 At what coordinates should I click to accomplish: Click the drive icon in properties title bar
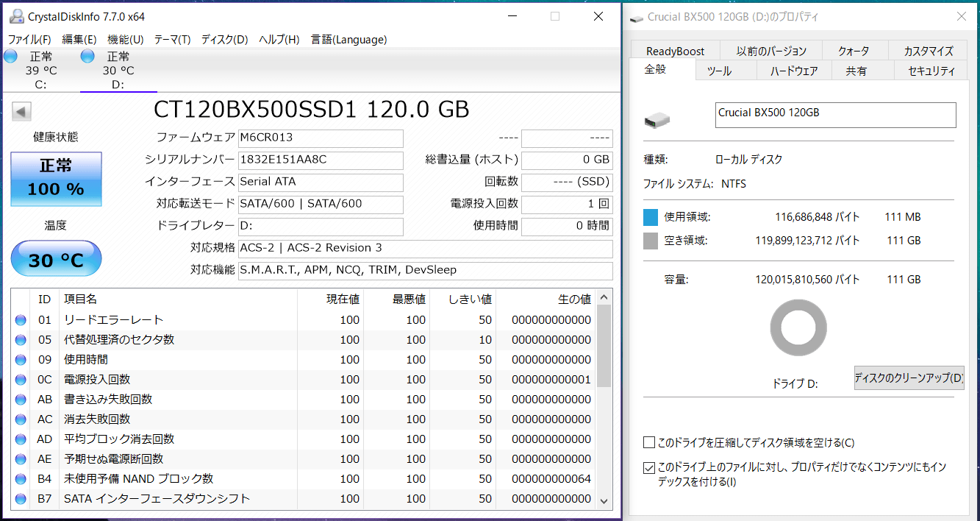(636, 17)
